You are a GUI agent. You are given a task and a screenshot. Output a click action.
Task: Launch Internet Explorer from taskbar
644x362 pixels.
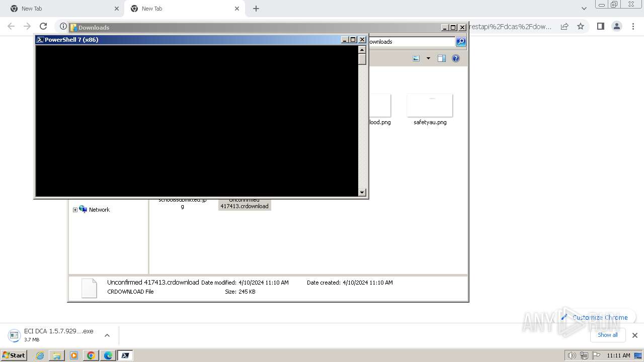tap(40, 355)
